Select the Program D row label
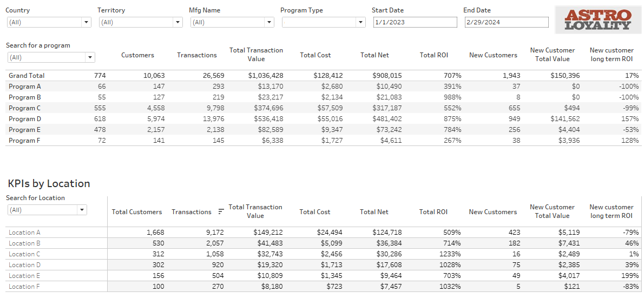 click(25, 119)
